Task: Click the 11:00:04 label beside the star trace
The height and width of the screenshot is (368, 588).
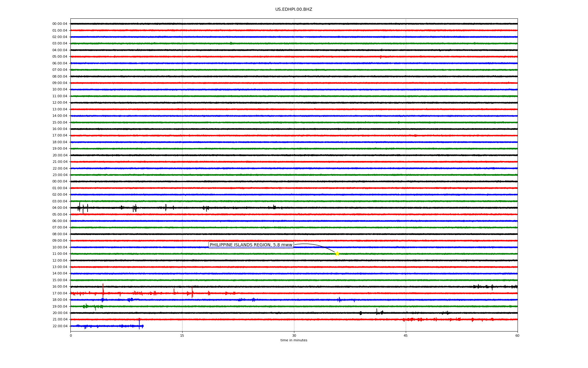Action: click(x=60, y=254)
